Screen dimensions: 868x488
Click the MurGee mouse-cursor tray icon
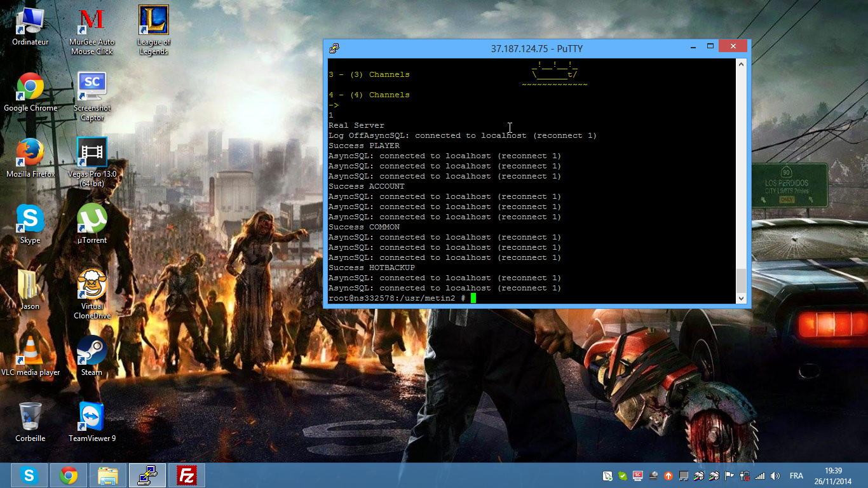(607, 476)
